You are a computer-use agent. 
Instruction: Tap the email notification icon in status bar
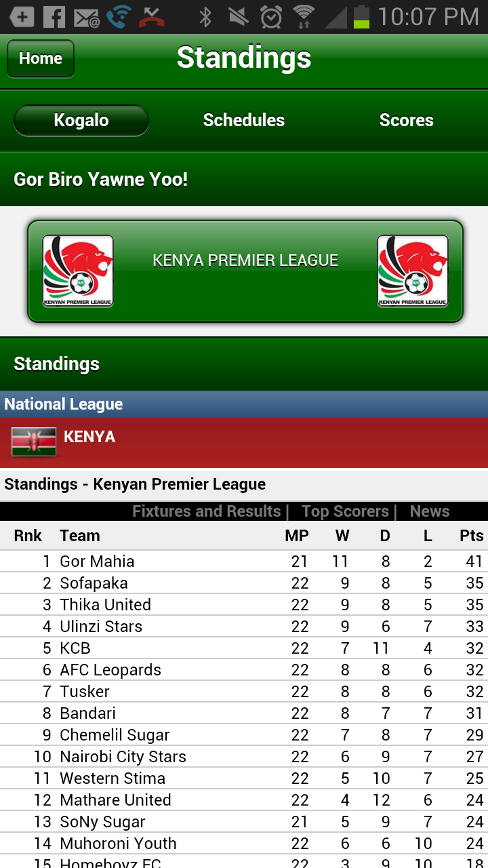[x=87, y=16]
